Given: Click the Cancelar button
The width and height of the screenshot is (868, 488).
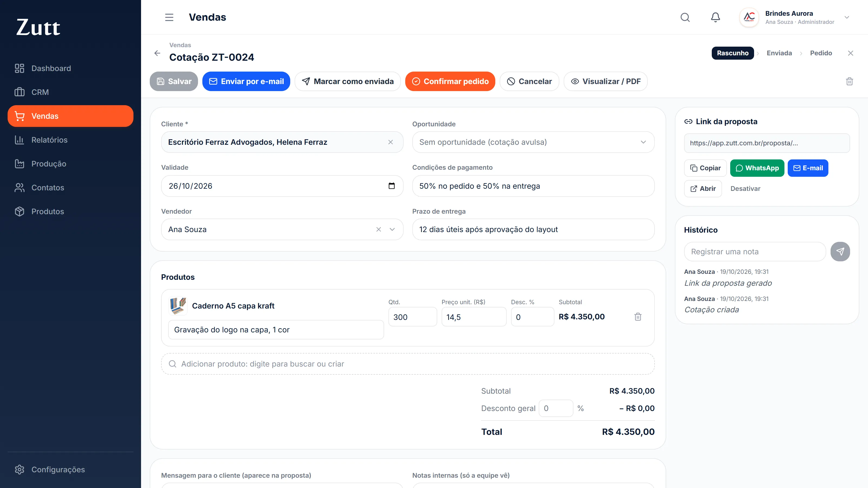Looking at the screenshot, I should pos(529,82).
